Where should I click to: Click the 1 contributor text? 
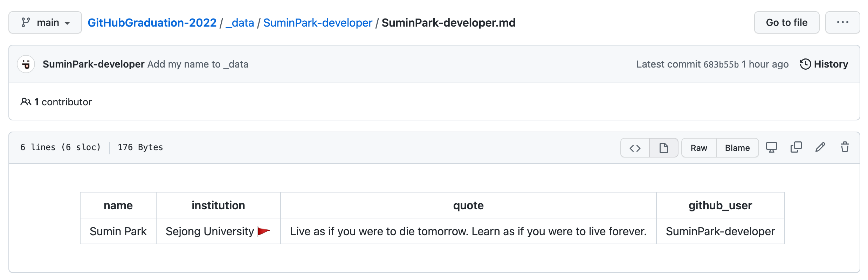pos(63,102)
